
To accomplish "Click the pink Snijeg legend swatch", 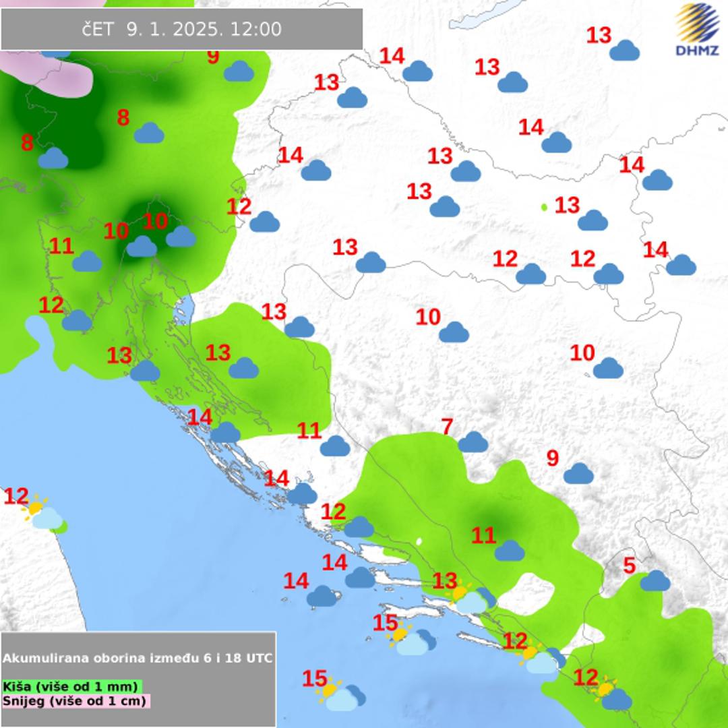I will pyautogui.click(x=75, y=700).
